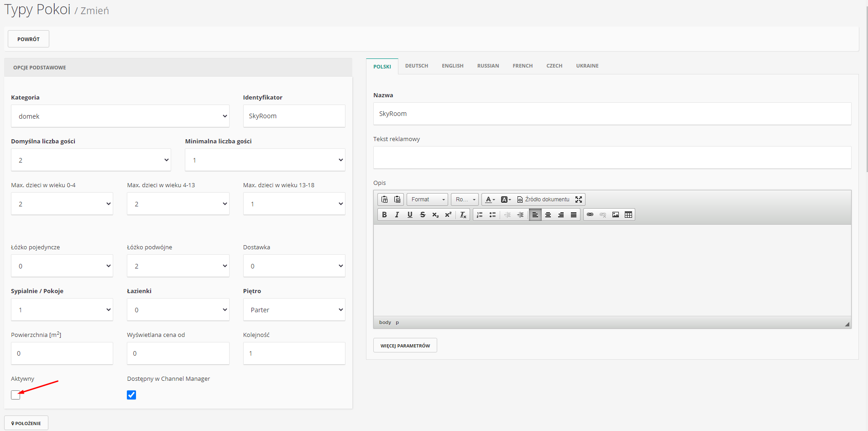Viewport: 868px width, 431px height.
Task: Click the Tekst reklamowy input field
Action: (612, 158)
